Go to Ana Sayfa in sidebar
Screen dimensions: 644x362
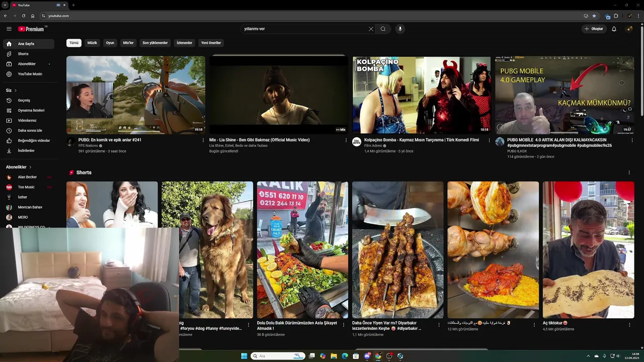(x=29, y=44)
